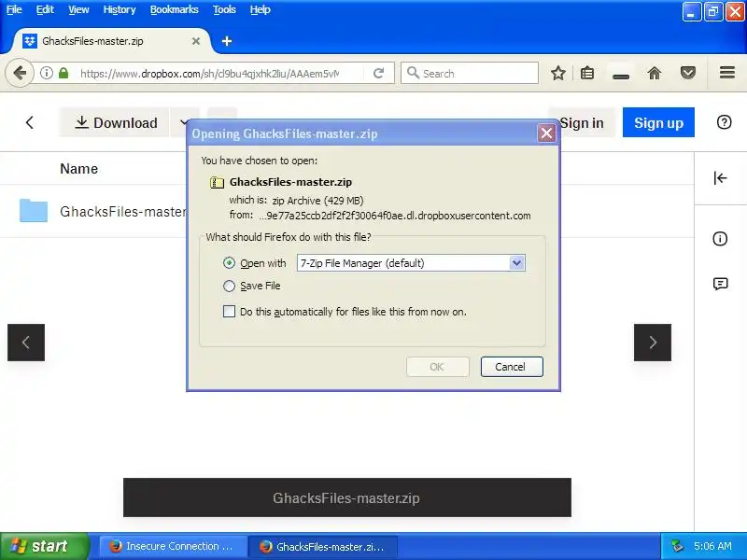747x560 pixels.
Task: Show file info in Dropbox sidebar
Action: click(x=720, y=239)
